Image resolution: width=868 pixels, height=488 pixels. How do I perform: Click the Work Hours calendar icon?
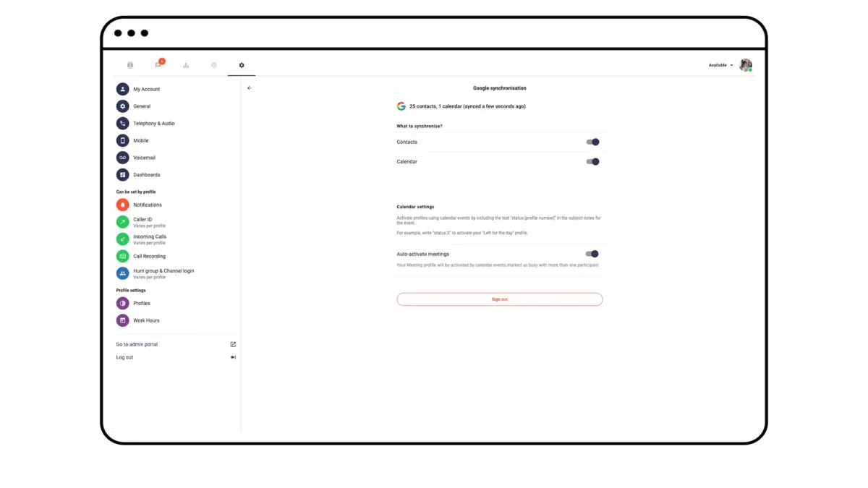point(123,320)
